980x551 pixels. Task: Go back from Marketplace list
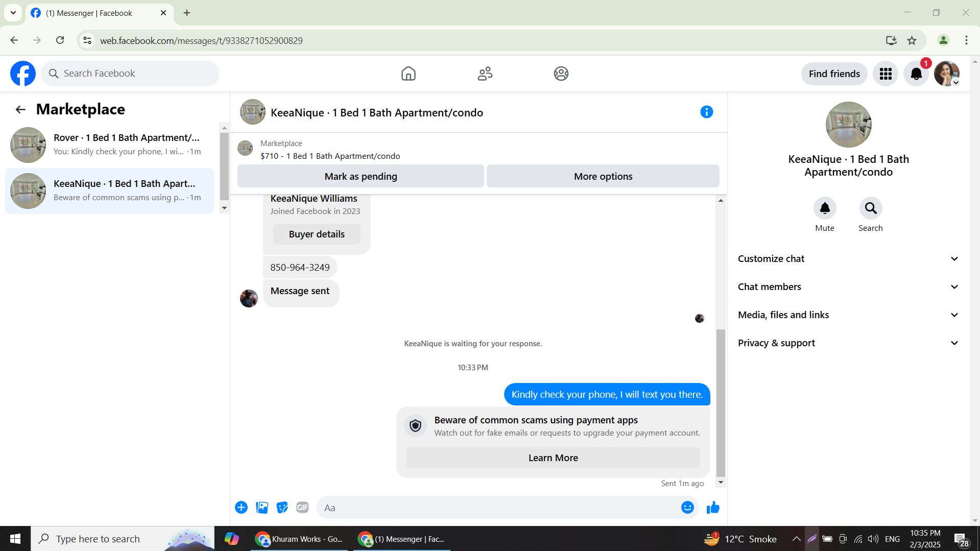pos(20,109)
